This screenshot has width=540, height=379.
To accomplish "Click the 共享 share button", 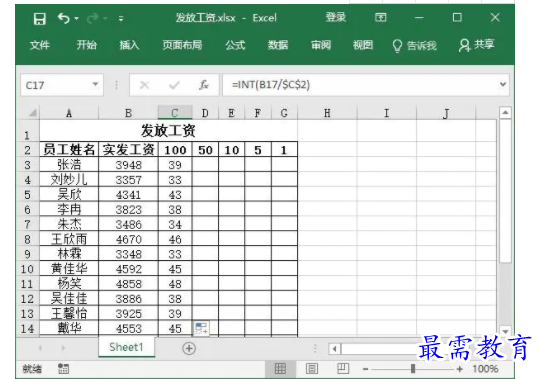I will point(476,45).
